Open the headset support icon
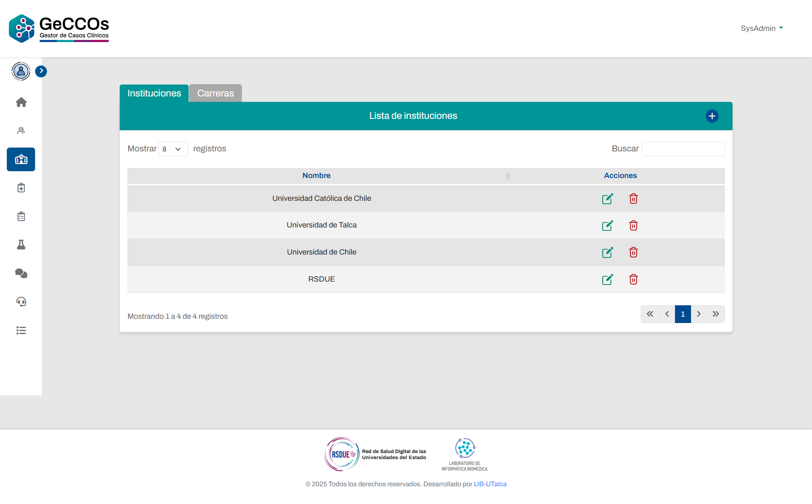The height and width of the screenshot is (504, 812). (21, 302)
